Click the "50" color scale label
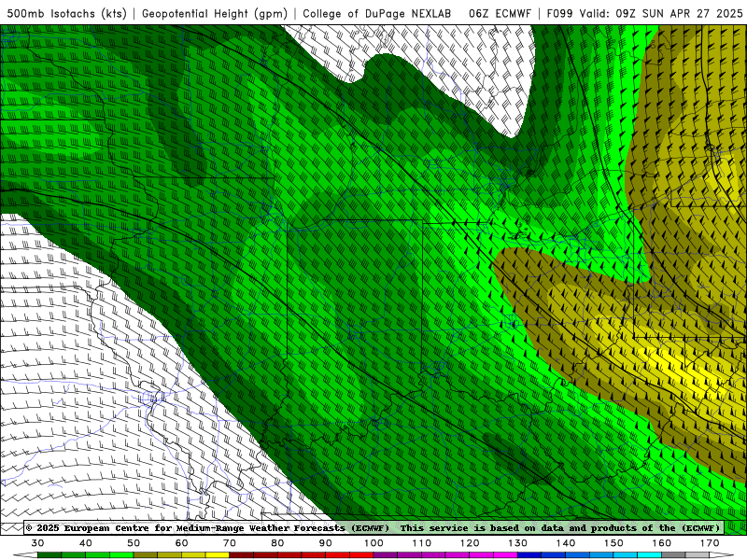747x560 pixels. [134, 543]
